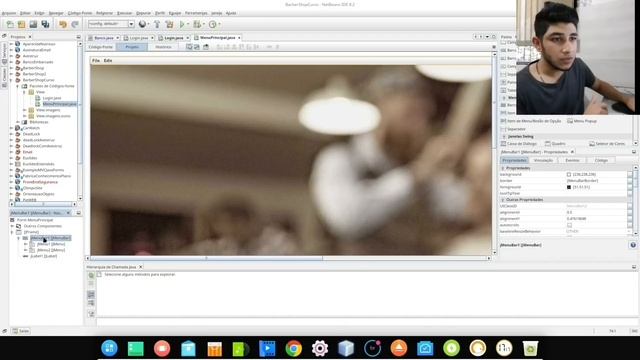Click the Clean and Build icon
The width and height of the screenshot is (640, 360).
click(x=169, y=24)
